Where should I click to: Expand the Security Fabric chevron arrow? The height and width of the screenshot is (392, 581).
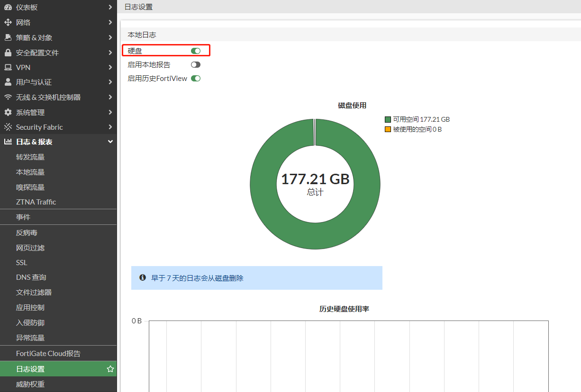click(110, 127)
